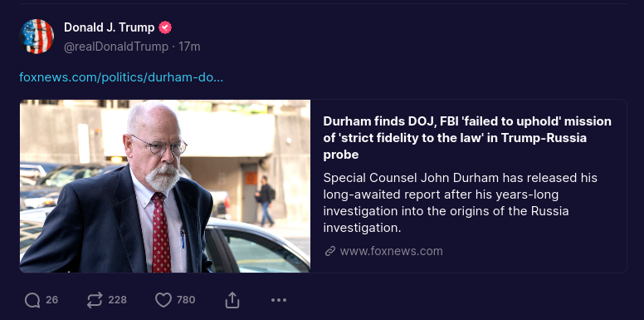Viewport: 644px width, 320px height.
Task: View the 780 likes count
Action: coord(186,300)
